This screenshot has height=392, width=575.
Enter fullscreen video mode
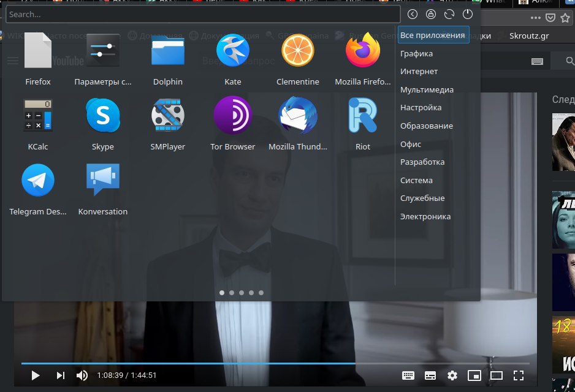pyautogui.click(x=518, y=375)
